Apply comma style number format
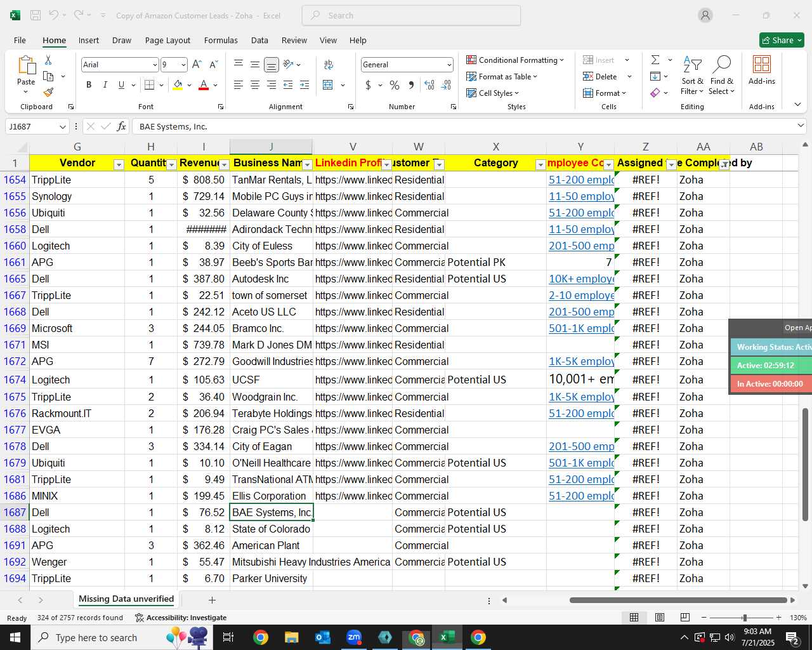812x650 pixels. 411,85
